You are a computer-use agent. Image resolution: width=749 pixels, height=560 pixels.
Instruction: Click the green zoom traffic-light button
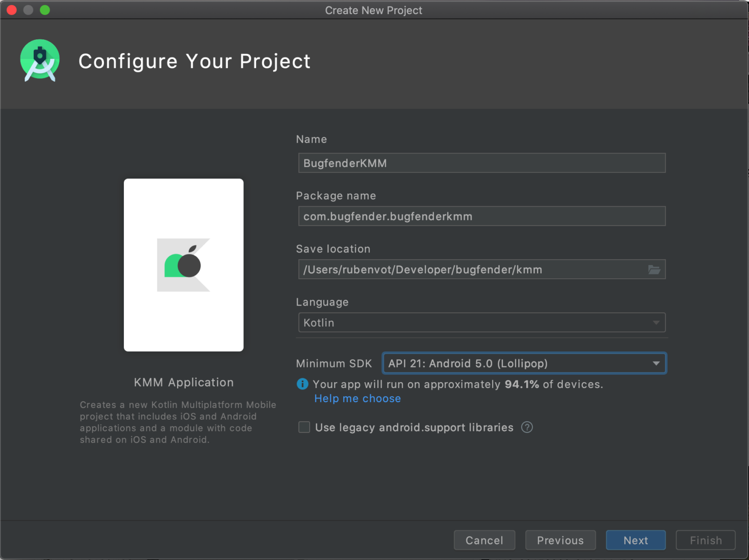[44, 10]
